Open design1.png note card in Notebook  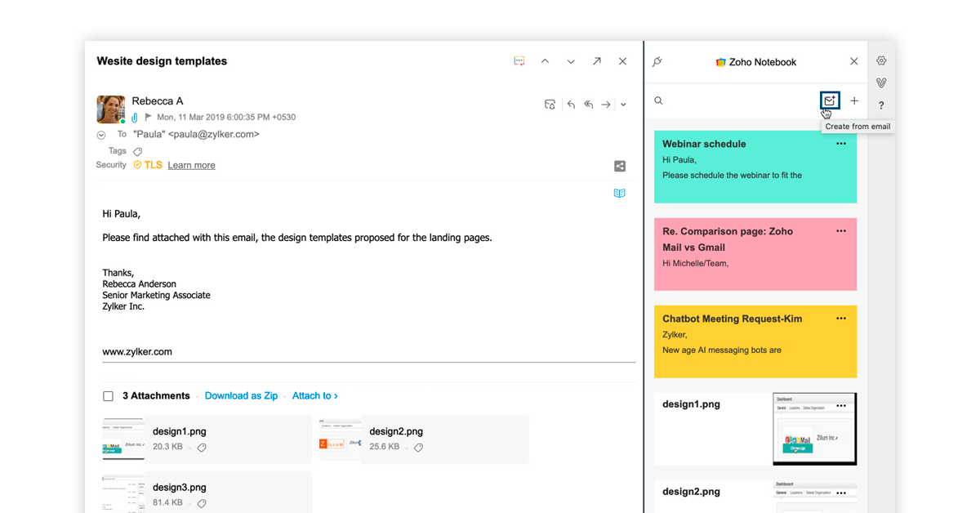[x=755, y=429]
